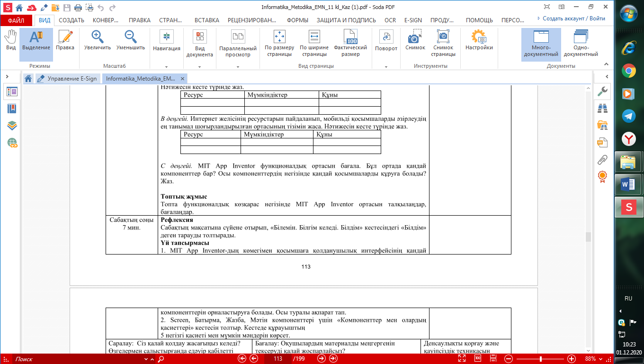This screenshot has height=364, width=644.
Task: Click the Увеличить zoom-in magnifier
Action: coord(98,41)
